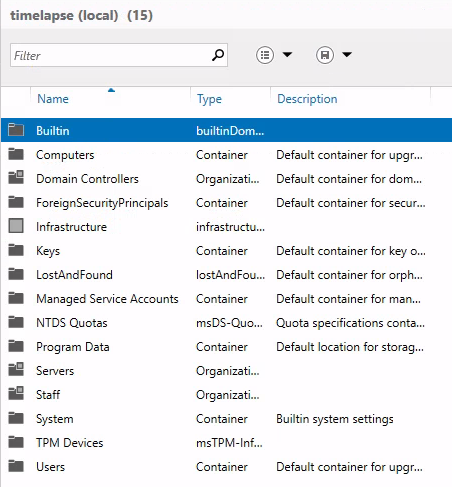Select the Users container row
452x487 pixels.
point(226,467)
